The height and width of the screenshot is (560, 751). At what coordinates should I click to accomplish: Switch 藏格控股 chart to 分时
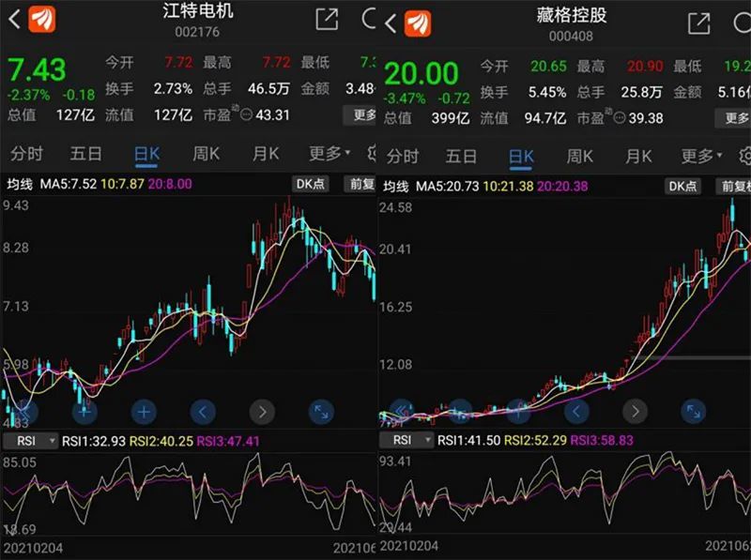tap(403, 157)
